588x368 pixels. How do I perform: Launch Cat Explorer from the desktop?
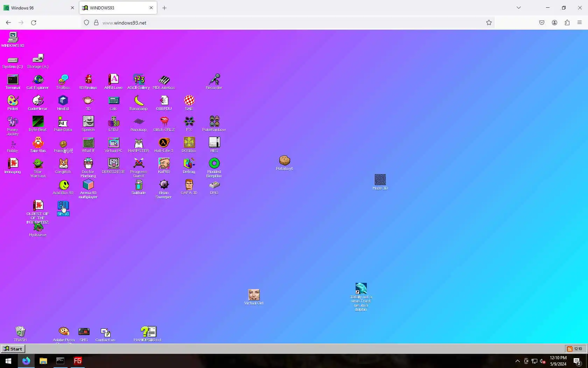pos(38,82)
